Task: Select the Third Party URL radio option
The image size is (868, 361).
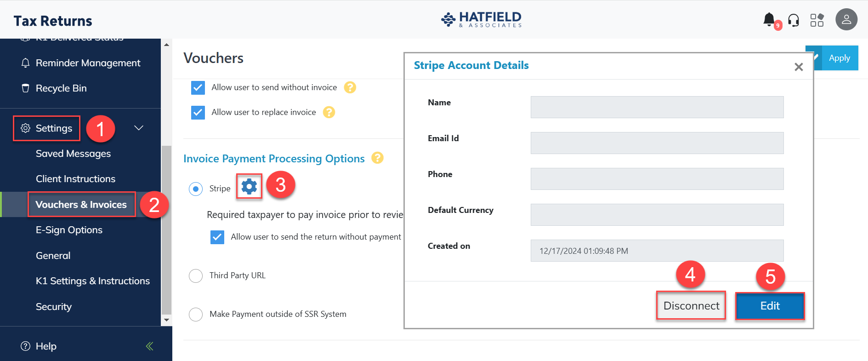Action: (x=196, y=275)
